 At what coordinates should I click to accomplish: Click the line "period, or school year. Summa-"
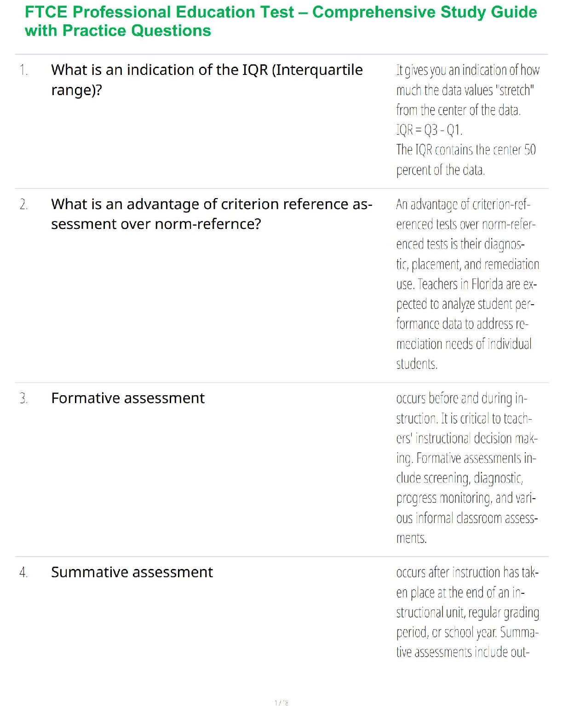(x=467, y=632)
